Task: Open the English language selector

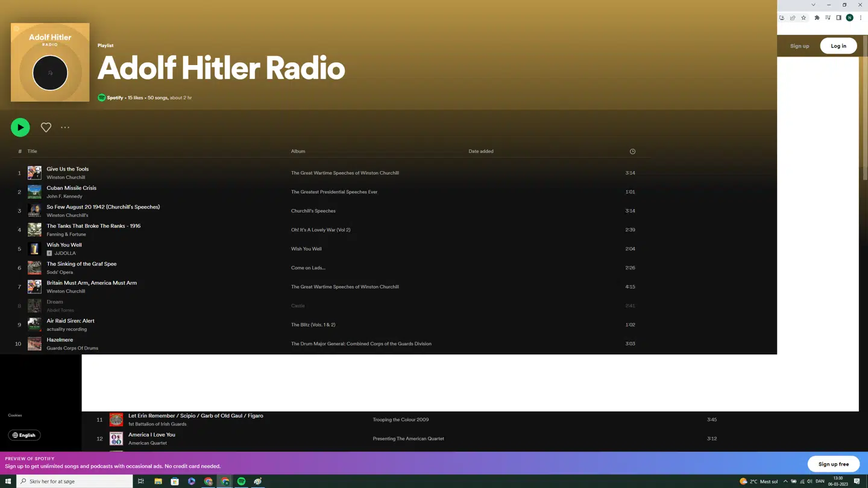Action: (24, 435)
